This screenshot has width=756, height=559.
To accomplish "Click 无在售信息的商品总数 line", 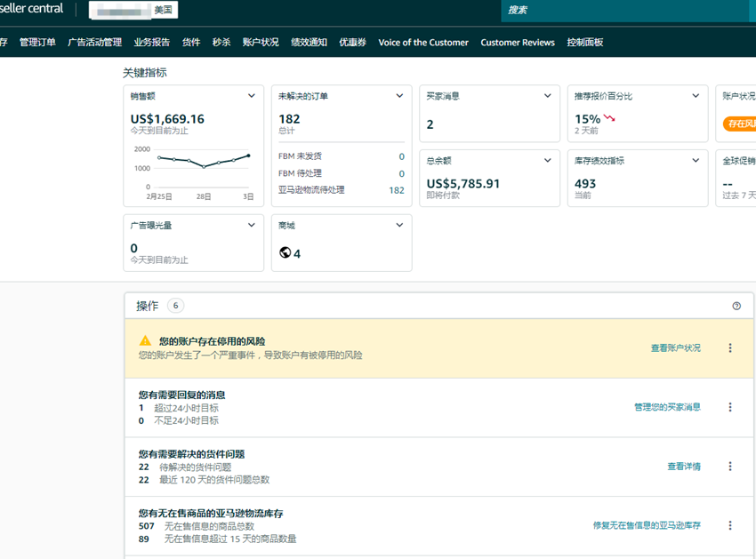I will [197, 526].
